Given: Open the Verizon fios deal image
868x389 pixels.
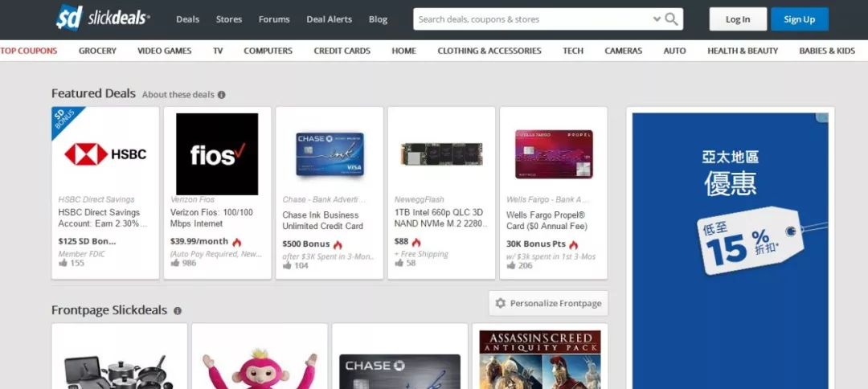Looking at the screenshot, I should click(x=217, y=154).
